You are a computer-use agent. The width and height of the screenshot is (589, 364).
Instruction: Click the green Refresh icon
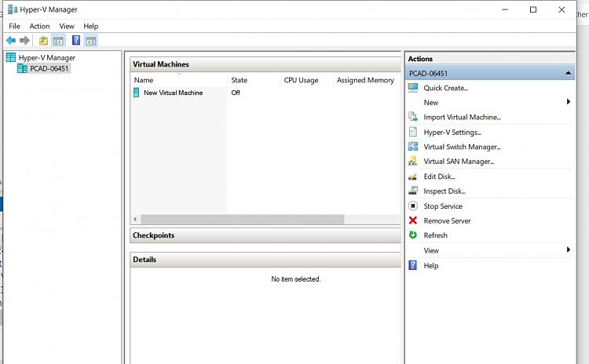pyautogui.click(x=413, y=235)
